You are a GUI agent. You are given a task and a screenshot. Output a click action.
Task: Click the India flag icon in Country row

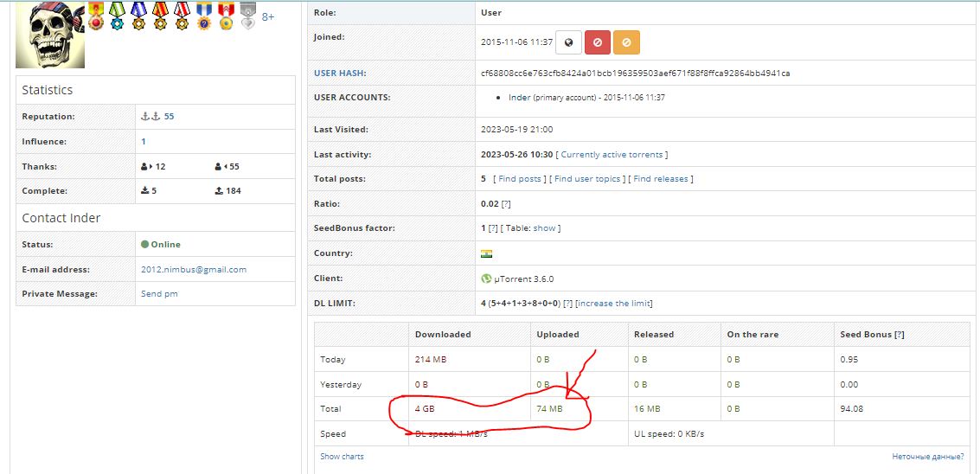point(486,254)
